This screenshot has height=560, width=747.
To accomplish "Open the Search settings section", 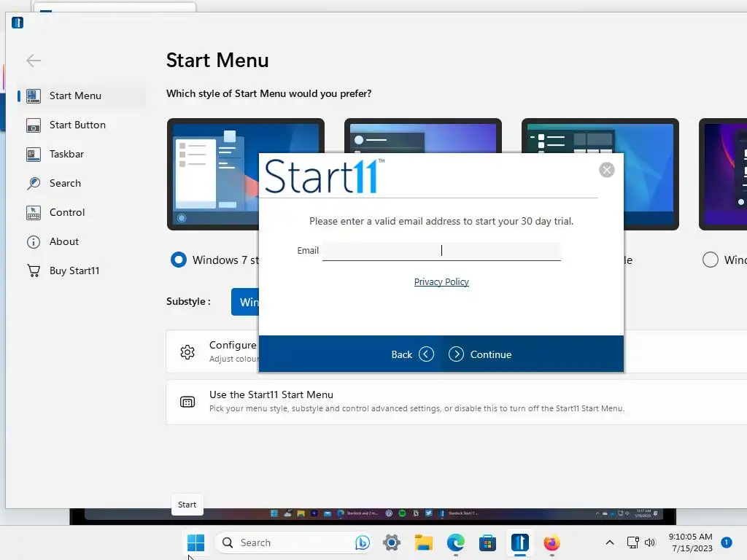I will (81, 183).
